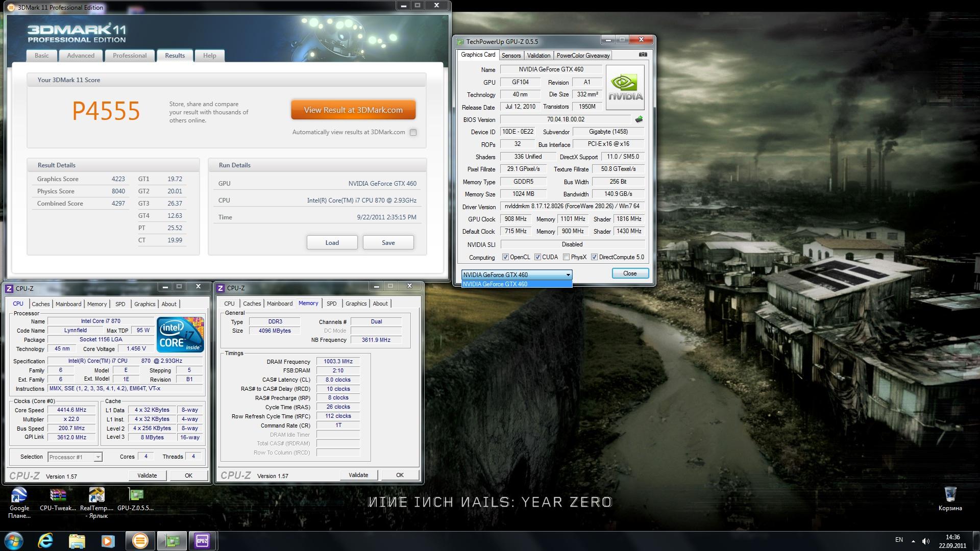This screenshot has width=980, height=551.
Task: Open the CPU-Tweaker desktop shortcut
Action: point(58,499)
